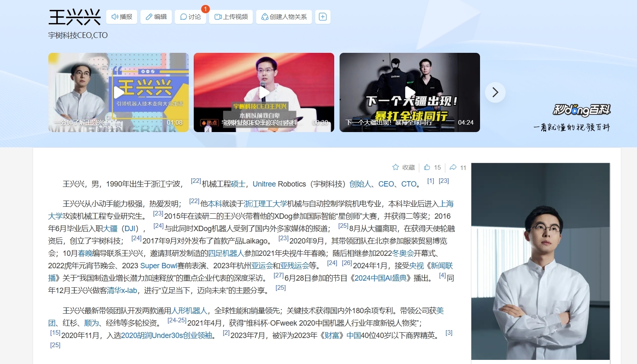Show next videos with right chevron arrow
This screenshot has height=364, width=637.
[495, 92]
